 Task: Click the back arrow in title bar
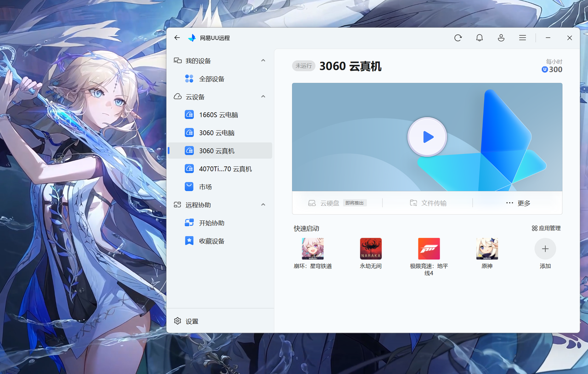(177, 38)
